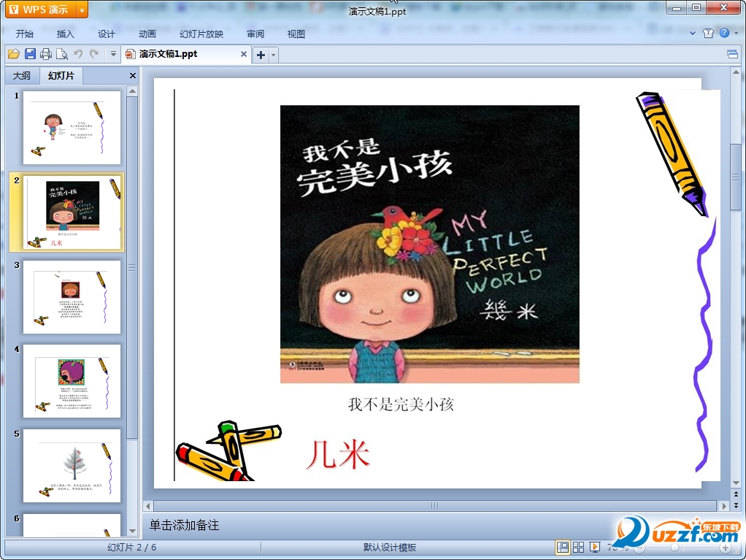Click 单击添加备注 notes area
The image size is (746, 560).
184,525
